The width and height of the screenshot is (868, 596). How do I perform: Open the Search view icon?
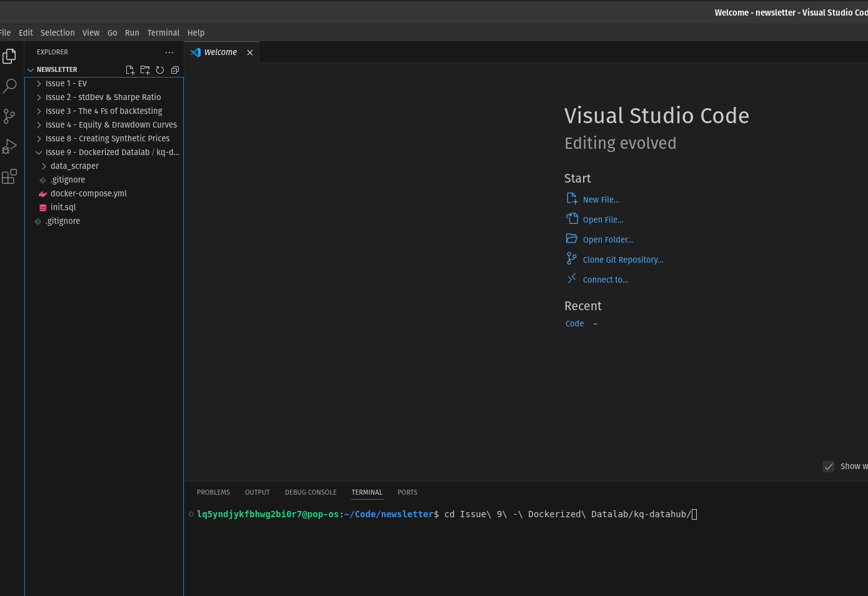coord(9,86)
